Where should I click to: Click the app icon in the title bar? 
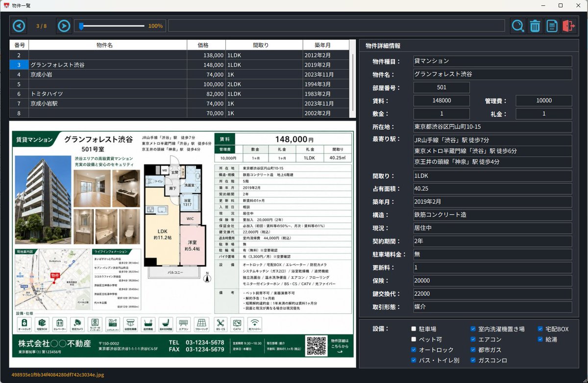tap(6, 5)
